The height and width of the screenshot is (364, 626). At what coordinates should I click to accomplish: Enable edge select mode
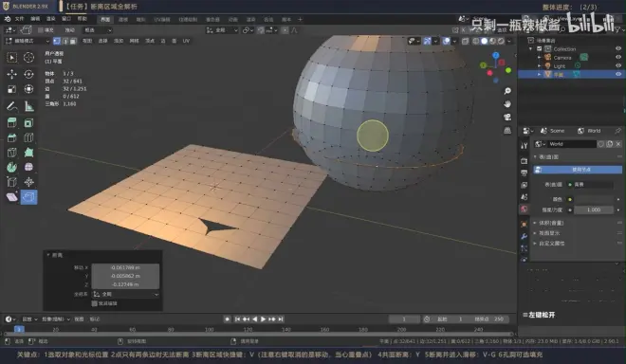click(x=65, y=41)
